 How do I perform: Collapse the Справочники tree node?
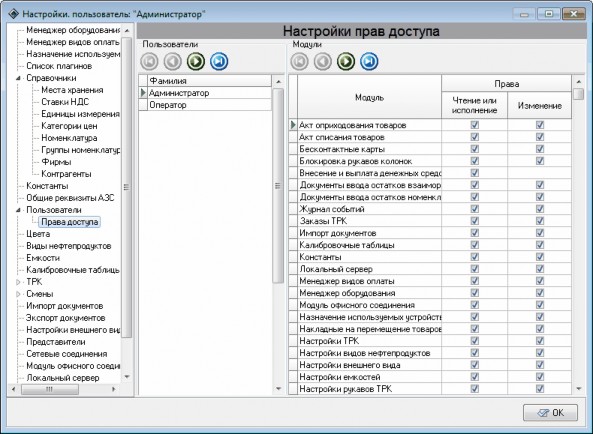pos(18,78)
